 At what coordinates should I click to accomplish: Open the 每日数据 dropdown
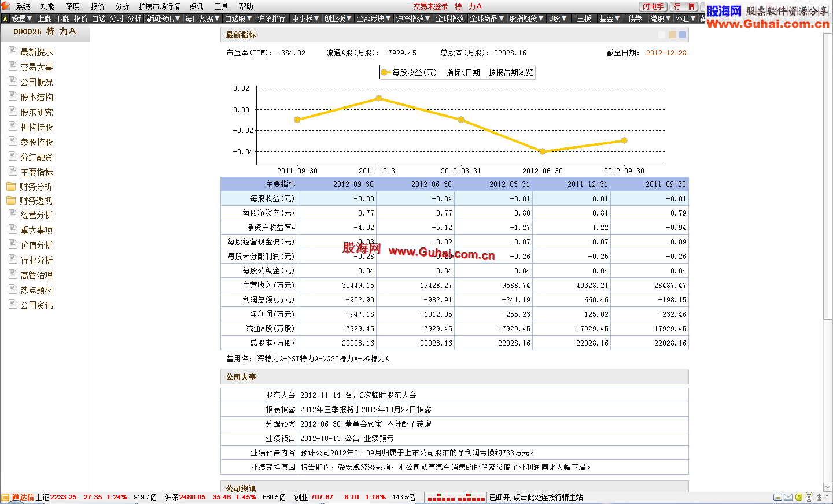point(202,18)
